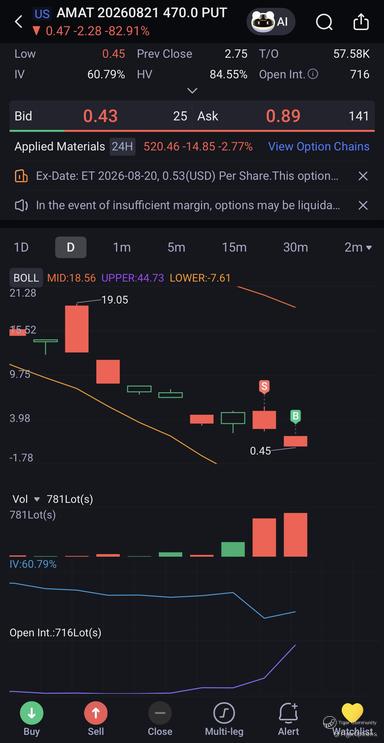Image resolution: width=384 pixels, height=743 pixels.
Task: Open View Option Chains link
Action: [x=319, y=147]
